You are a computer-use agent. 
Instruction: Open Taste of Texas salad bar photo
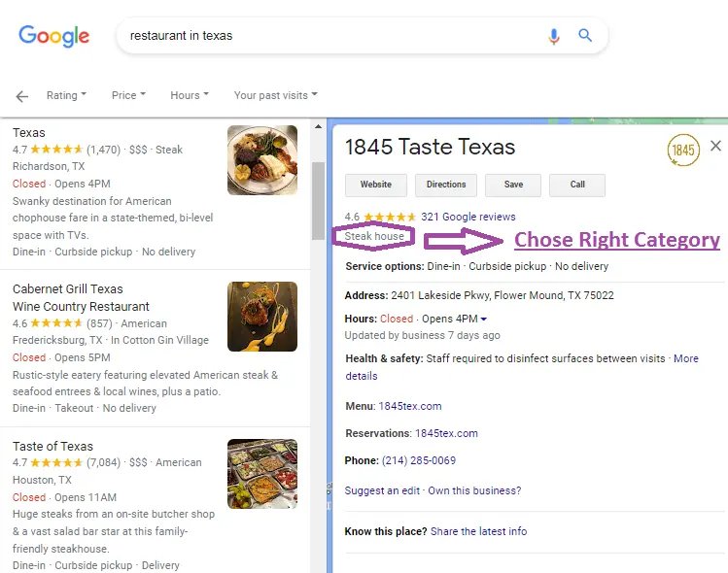click(x=262, y=474)
